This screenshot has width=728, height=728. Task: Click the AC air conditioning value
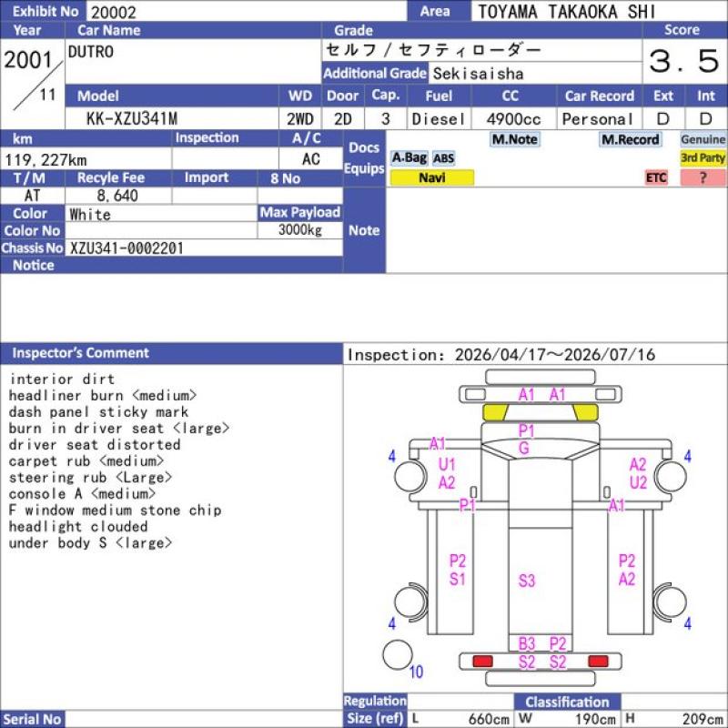tap(311, 159)
